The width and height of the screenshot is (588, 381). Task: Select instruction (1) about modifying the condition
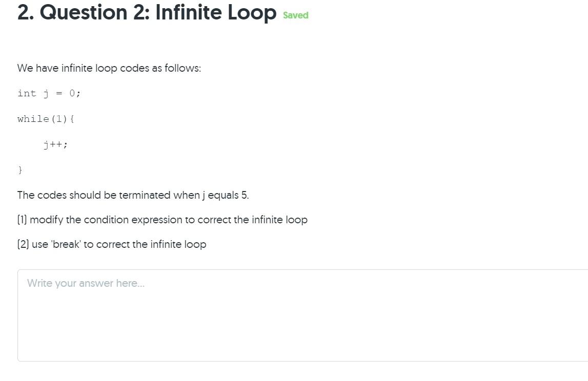tap(162, 220)
